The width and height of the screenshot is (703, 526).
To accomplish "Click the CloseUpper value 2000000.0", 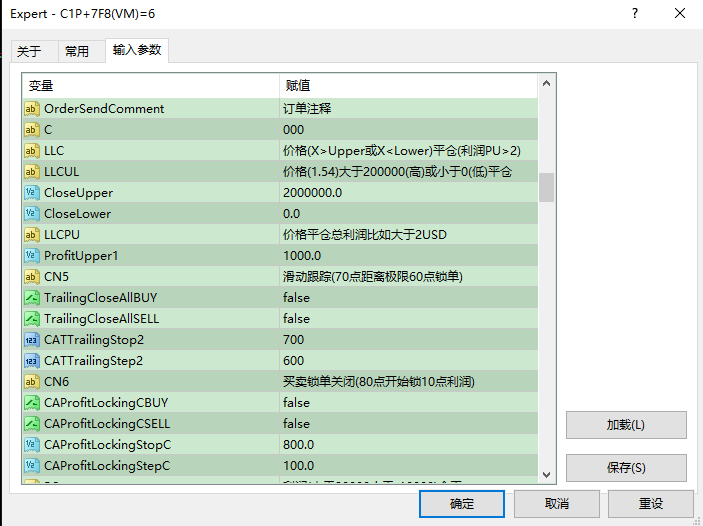I will pos(312,193).
